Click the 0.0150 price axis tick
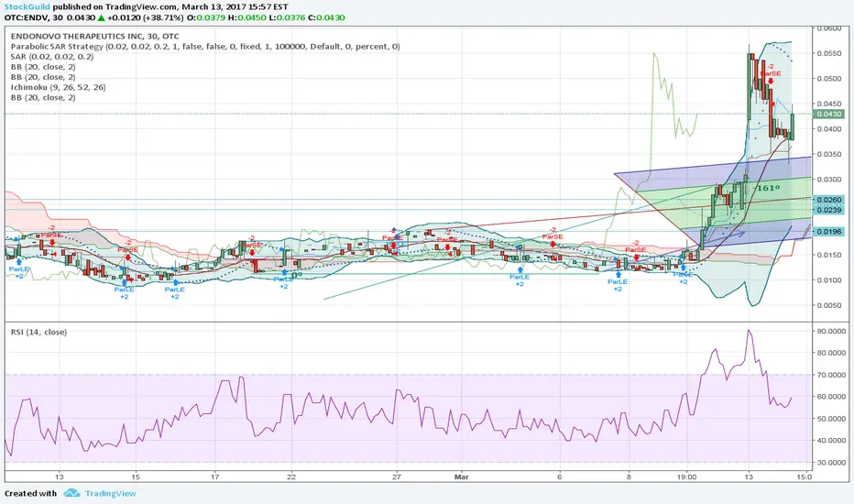The height and width of the screenshot is (504, 854). pyautogui.click(x=829, y=255)
